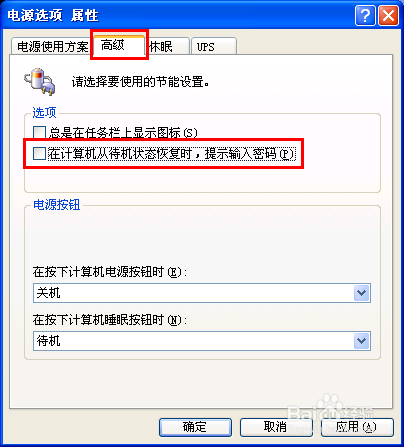Open the power button action dropdown arrow
Screen dimensions: 404x447
(361, 293)
